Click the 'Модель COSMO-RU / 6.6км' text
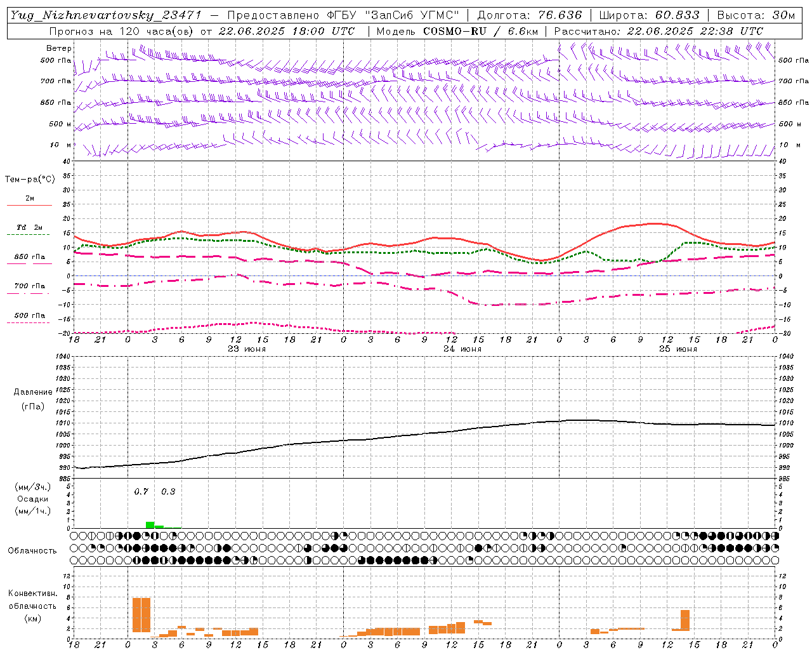The height and width of the screenshot is (650, 812). pos(457,31)
